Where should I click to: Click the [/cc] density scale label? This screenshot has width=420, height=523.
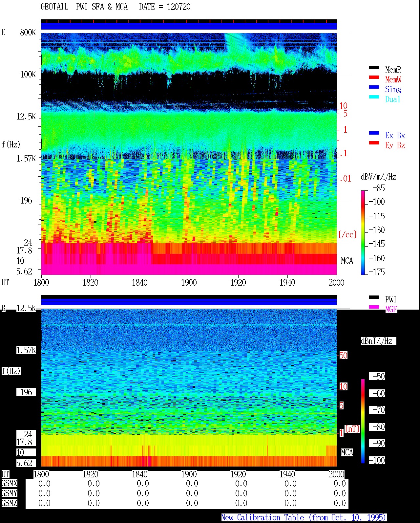tap(347, 235)
